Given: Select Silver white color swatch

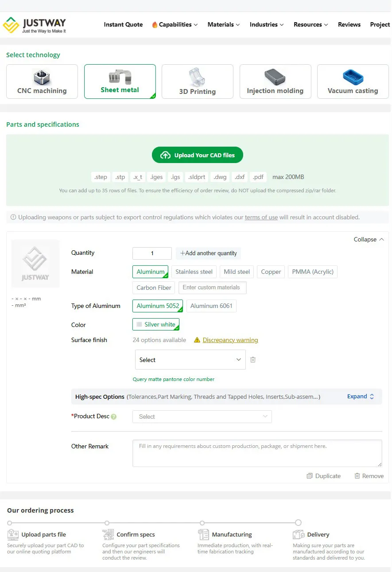Looking at the screenshot, I should click(x=156, y=324).
